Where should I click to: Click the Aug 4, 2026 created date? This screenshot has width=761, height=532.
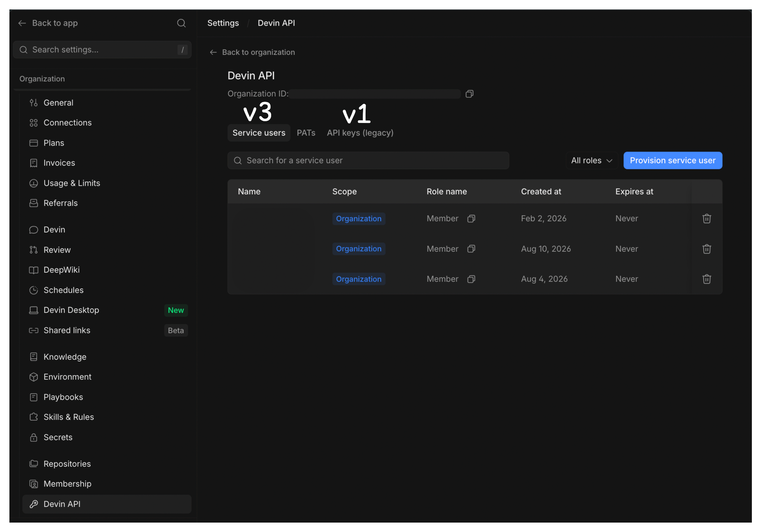(x=544, y=279)
